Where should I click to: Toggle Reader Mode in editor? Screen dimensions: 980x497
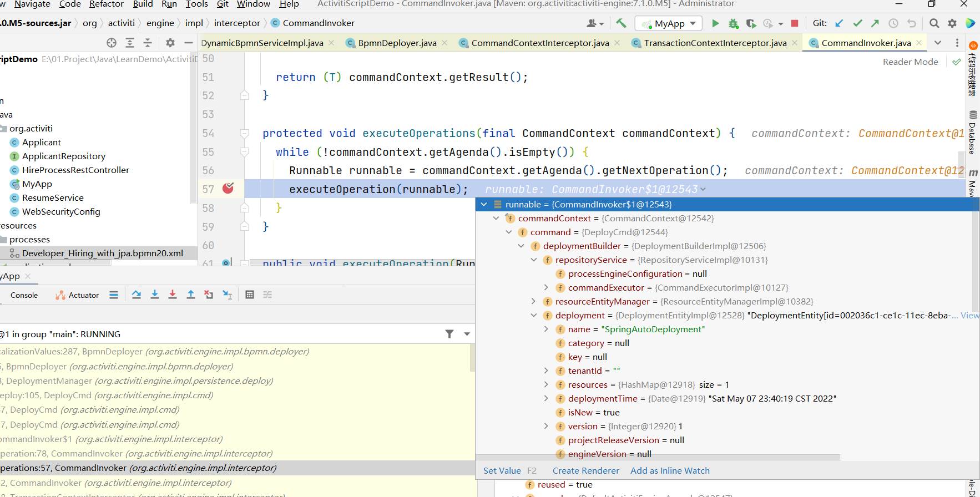click(x=910, y=62)
